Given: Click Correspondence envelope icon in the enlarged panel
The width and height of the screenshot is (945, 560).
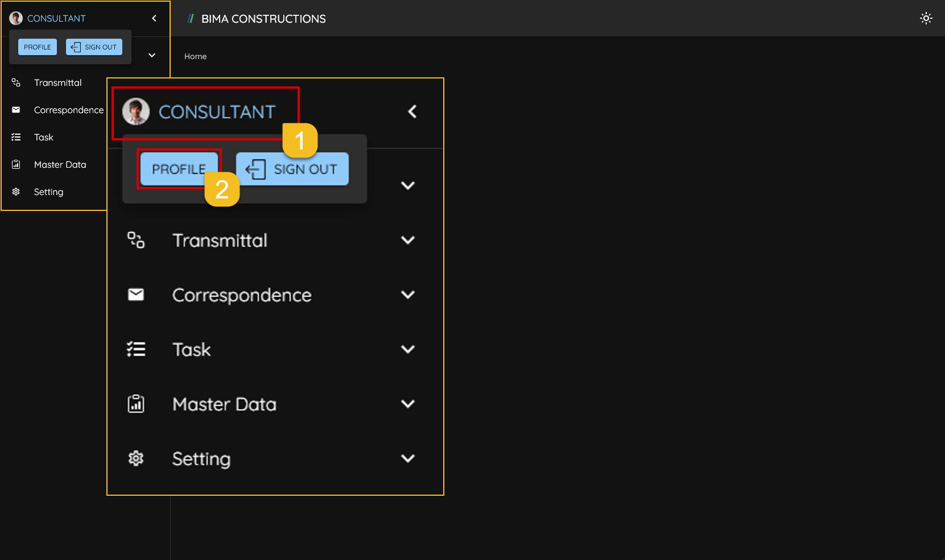Looking at the screenshot, I should [x=136, y=294].
